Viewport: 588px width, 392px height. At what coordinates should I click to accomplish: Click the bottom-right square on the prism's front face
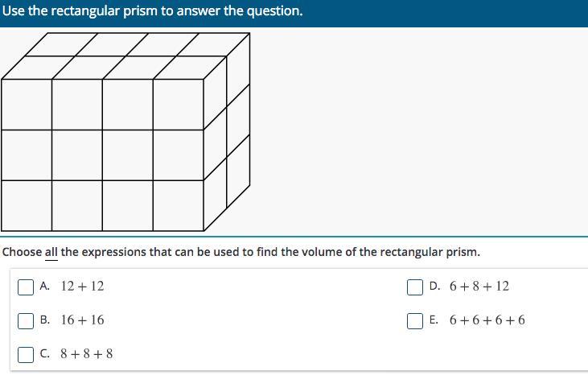click(x=179, y=205)
